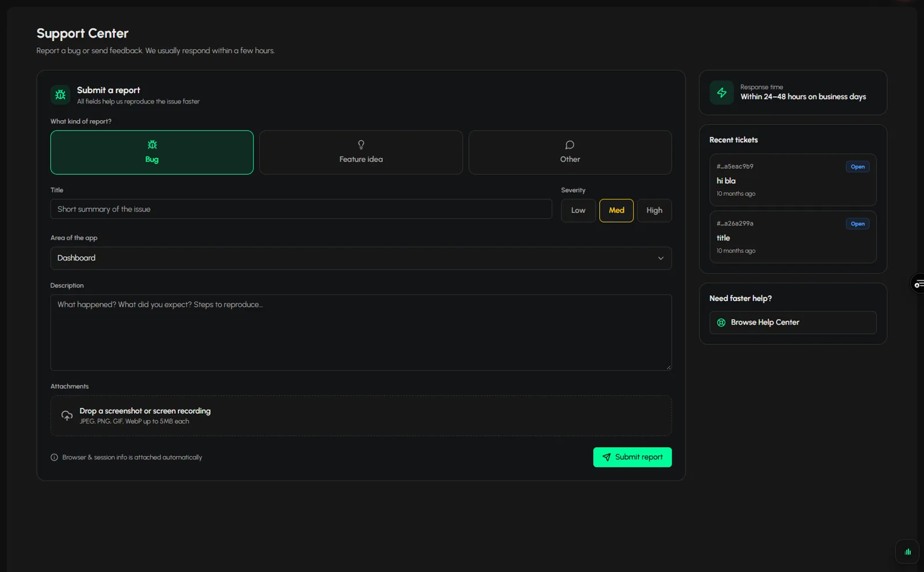The image size is (924, 572).
Task: Click the Submit report button
Action: tap(632, 457)
